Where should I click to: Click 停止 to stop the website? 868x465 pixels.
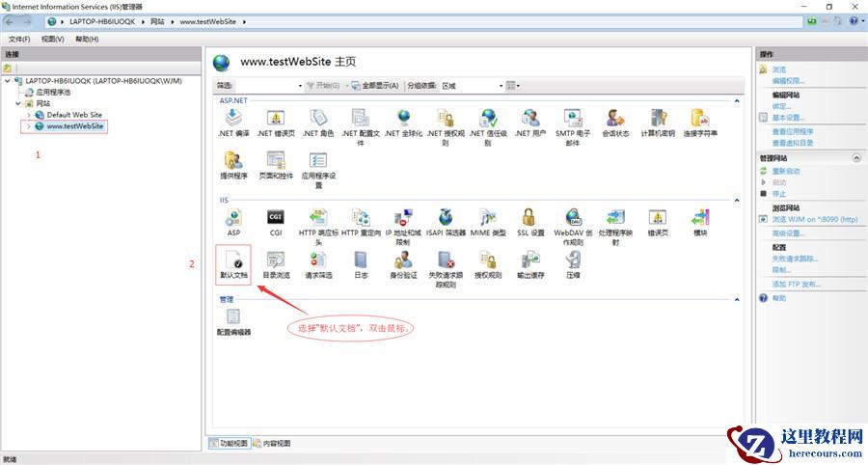click(x=779, y=194)
